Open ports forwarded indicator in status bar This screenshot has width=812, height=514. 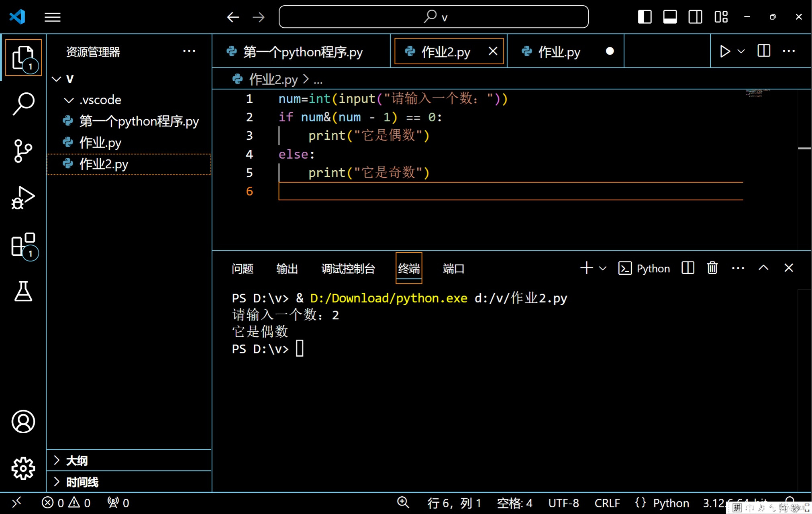[x=118, y=503]
